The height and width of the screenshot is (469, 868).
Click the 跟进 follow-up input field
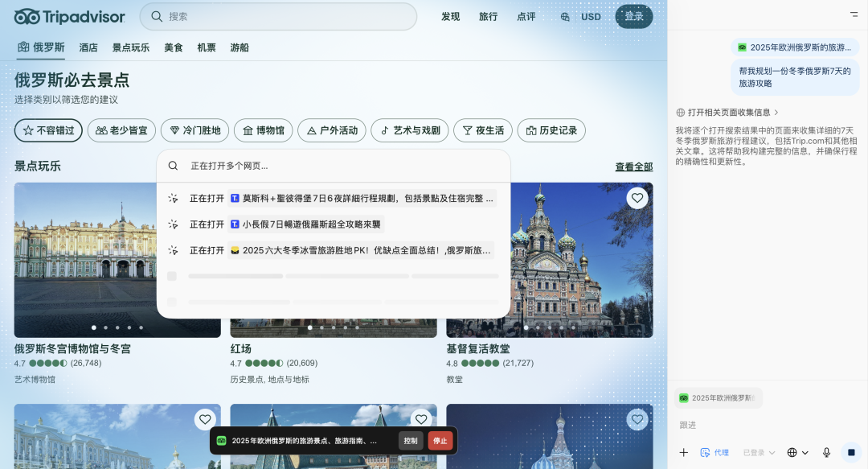point(755,425)
